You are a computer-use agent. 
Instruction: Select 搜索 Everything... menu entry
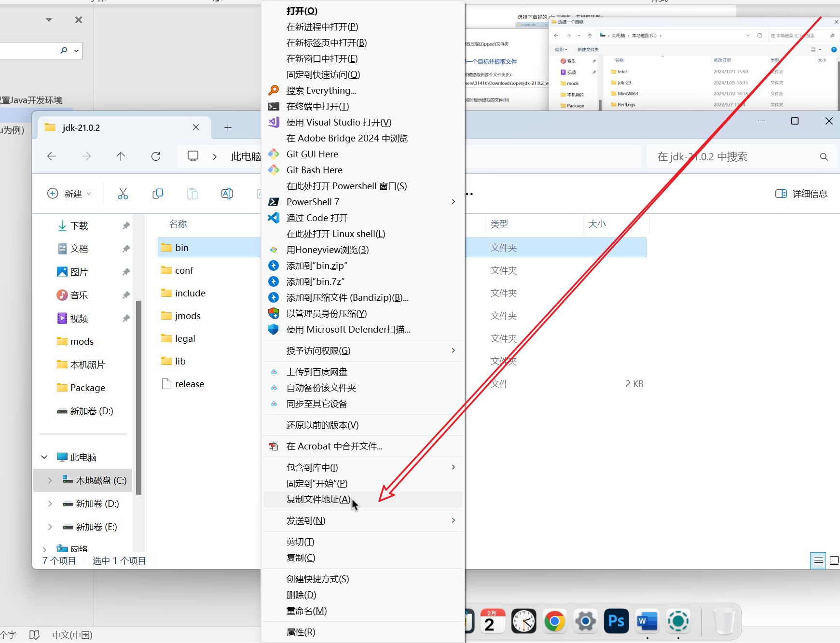[363, 90]
